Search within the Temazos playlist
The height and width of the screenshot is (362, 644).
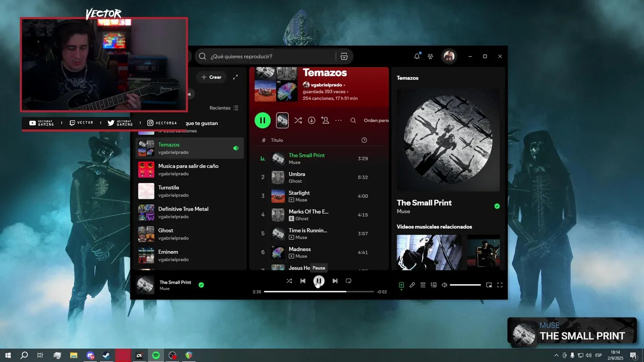(x=353, y=121)
